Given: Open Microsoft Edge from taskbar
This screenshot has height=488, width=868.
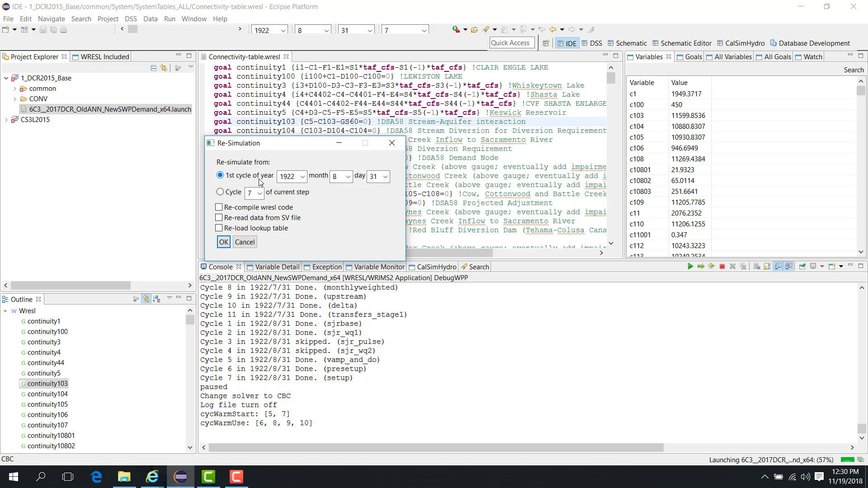Looking at the screenshot, I should pyautogui.click(x=96, y=477).
